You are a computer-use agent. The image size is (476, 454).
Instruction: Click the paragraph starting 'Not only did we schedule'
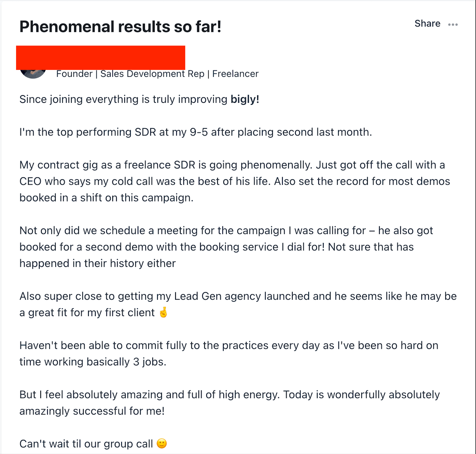[x=226, y=247]
